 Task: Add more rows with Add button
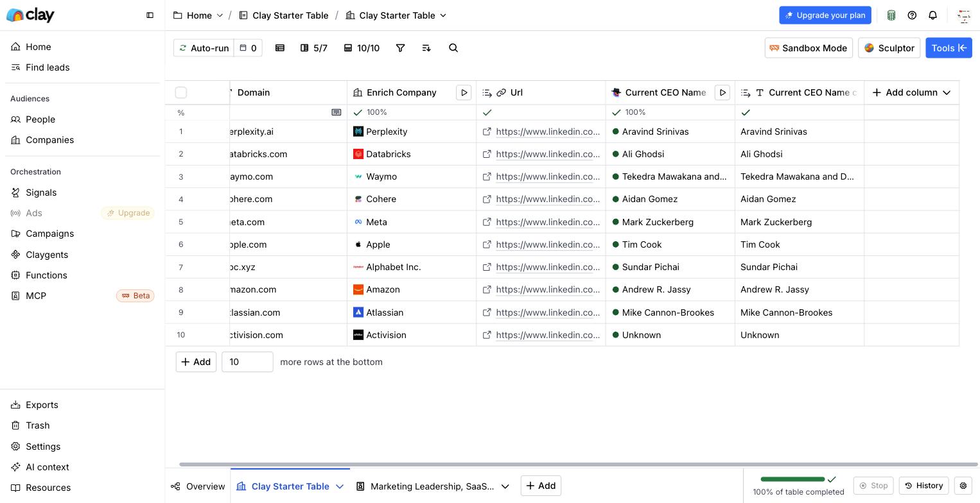tap(196, 362)
